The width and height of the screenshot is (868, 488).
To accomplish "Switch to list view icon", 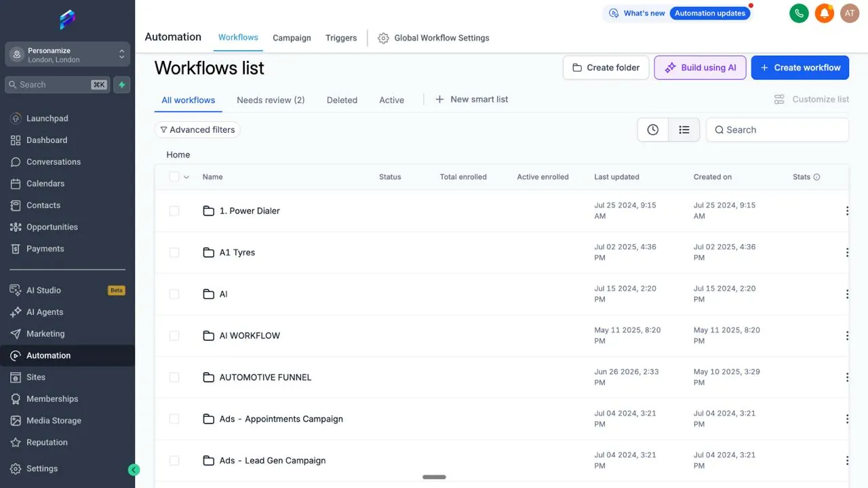I will tap(684, 129).
